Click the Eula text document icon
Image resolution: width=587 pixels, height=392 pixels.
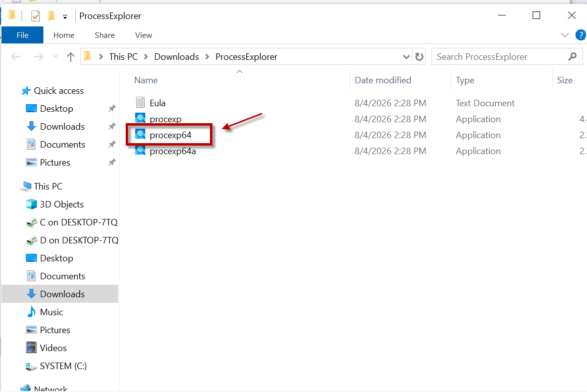(x=140, y=102)
